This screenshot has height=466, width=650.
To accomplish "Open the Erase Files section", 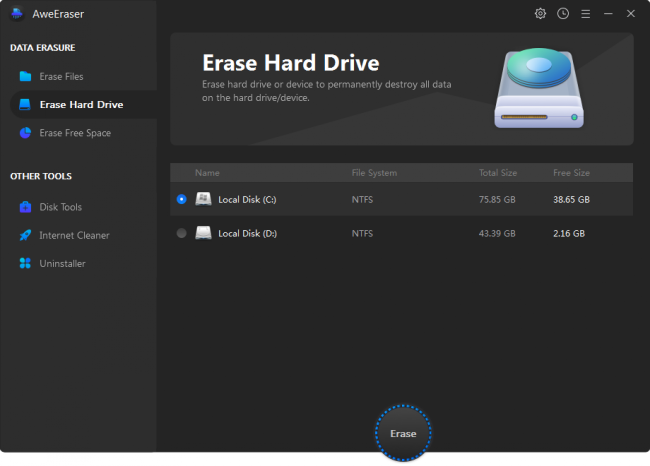I will click(x=83, y=76).
